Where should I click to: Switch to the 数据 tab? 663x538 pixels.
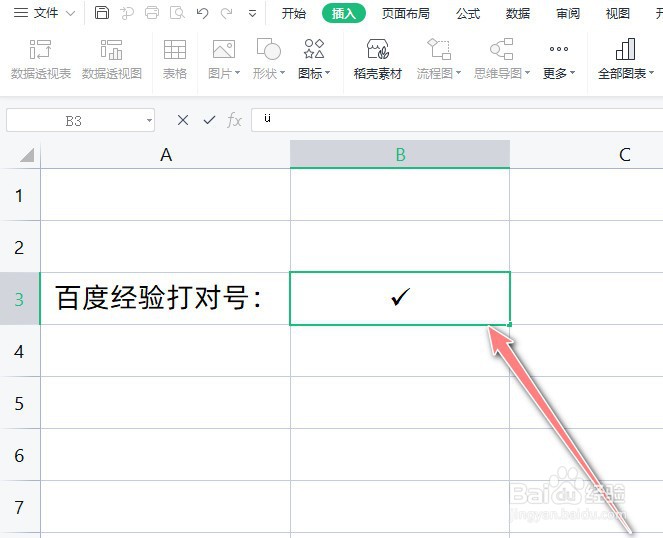(x=518, y=14)
